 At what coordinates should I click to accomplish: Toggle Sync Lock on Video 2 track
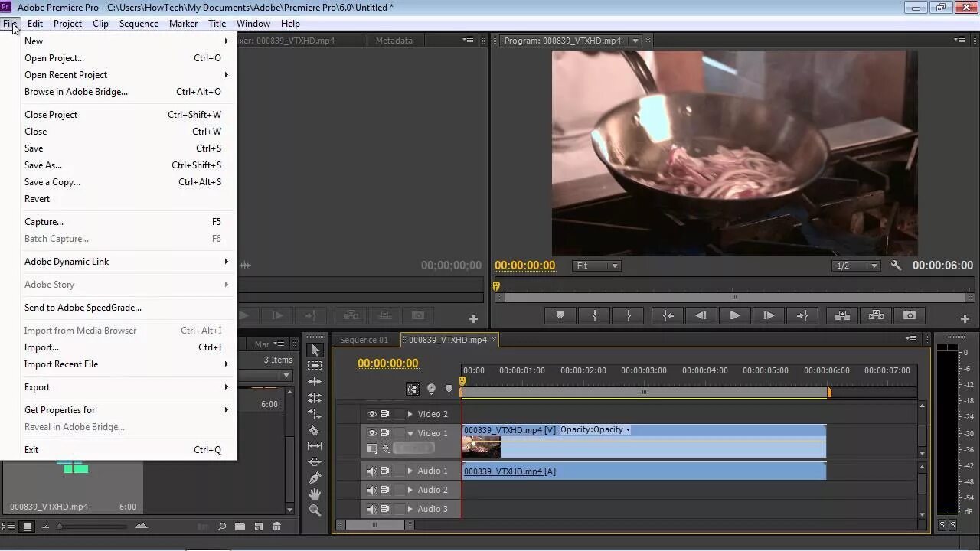(x=385, y=414)
